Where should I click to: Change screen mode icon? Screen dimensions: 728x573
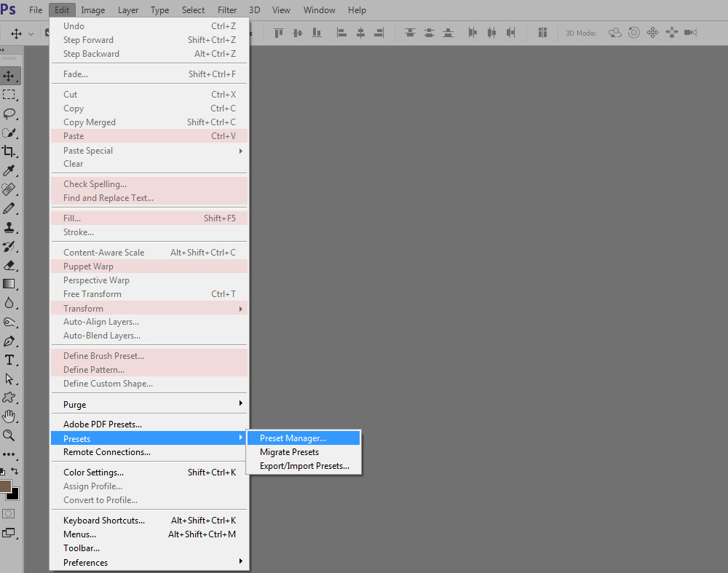[x=8, y=533]
